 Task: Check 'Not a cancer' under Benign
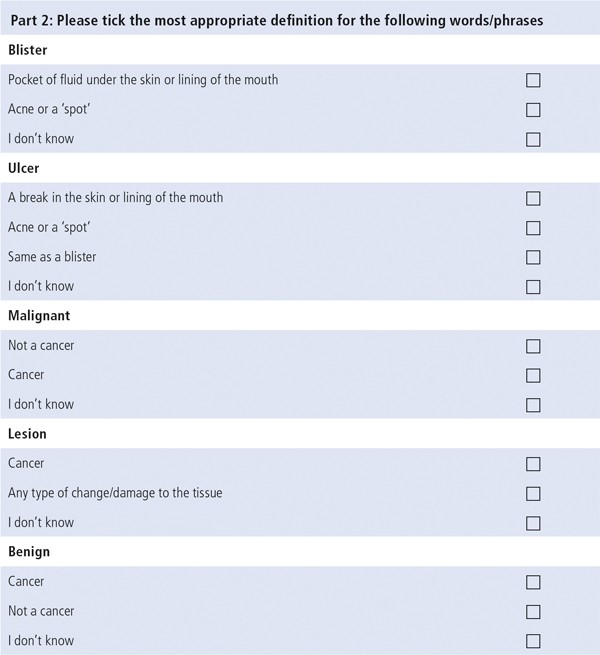[533, 612]
